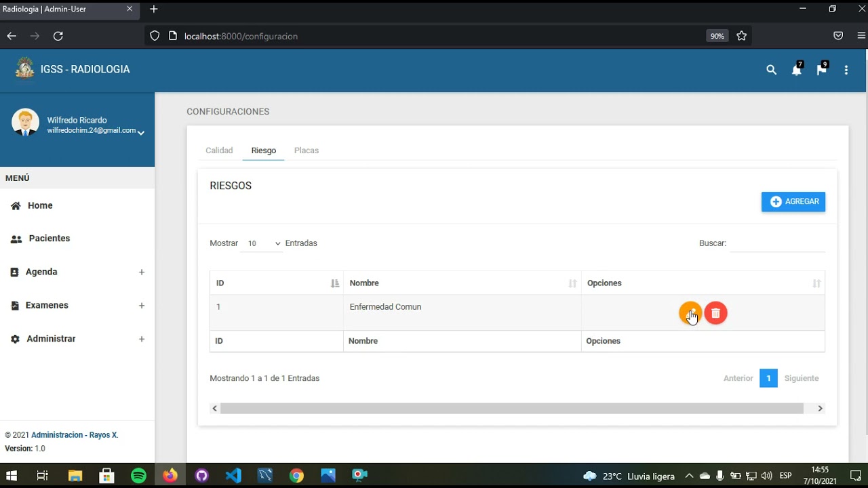The height and width of the screenshot is (488, 868).
Task: Open the notifications bell with badge 7
Action: 797,70
